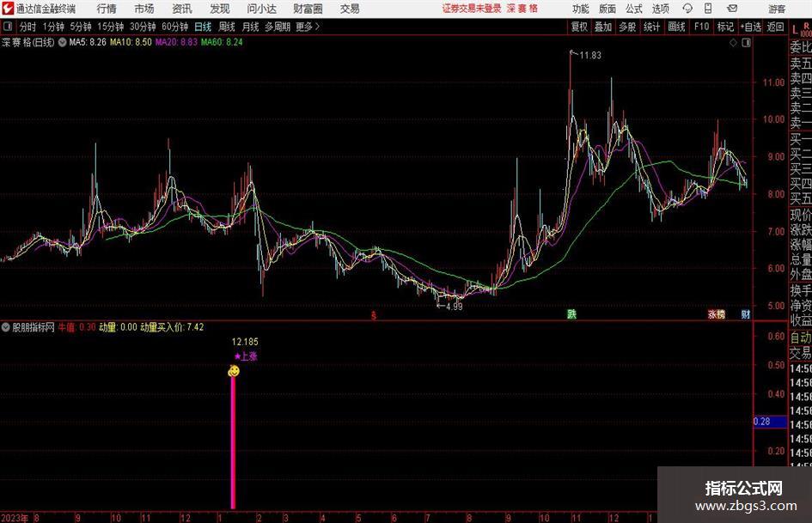Switch to the 5分钟 period tab
This screenshot has height=523, width=812.
pos(81,27)
